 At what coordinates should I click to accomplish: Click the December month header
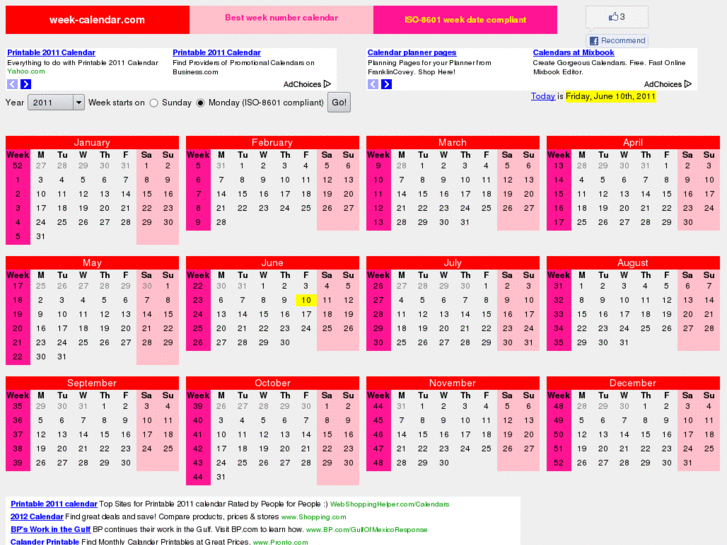633,383
